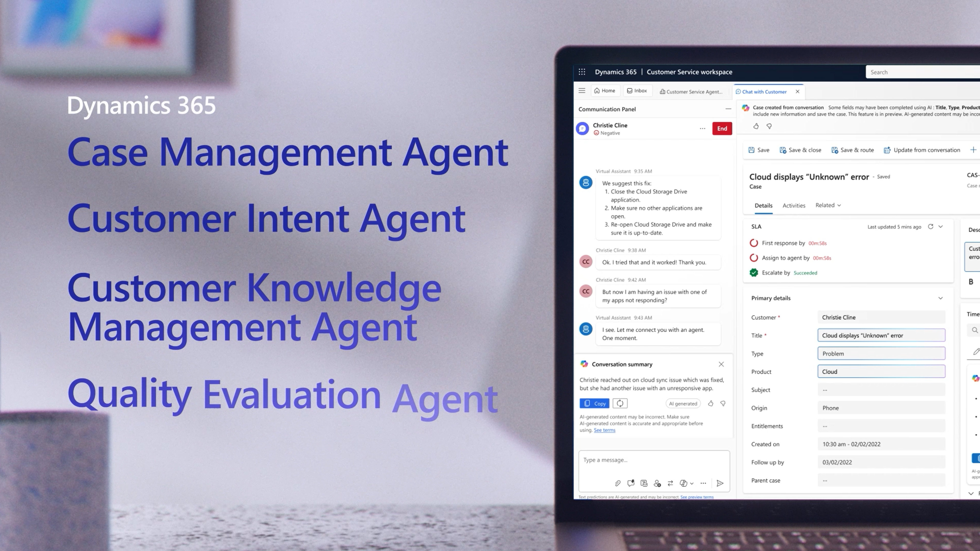Click the quick replies lightning chat icon

631,483
